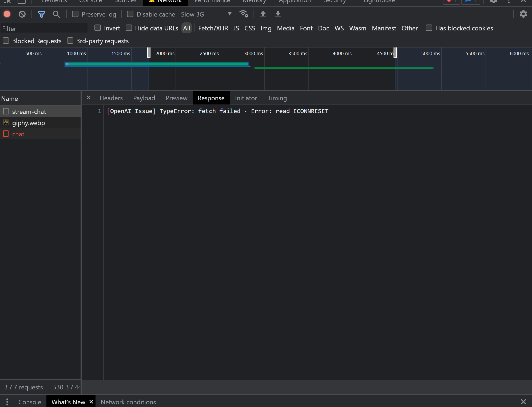Check the Blocked Requests filter

click(x=6, y=41)
